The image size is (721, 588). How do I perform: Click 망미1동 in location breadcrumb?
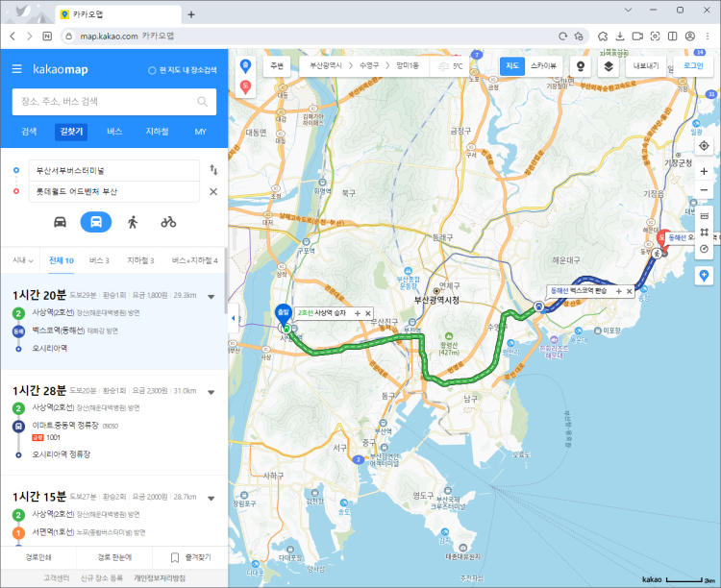click(x=408, y=66)
